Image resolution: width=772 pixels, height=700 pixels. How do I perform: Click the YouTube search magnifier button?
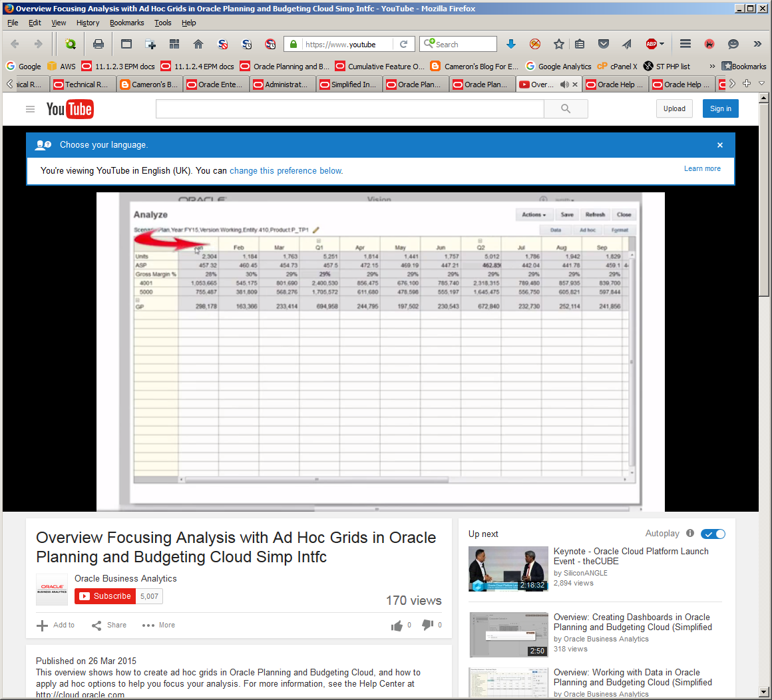pos(566,108)
